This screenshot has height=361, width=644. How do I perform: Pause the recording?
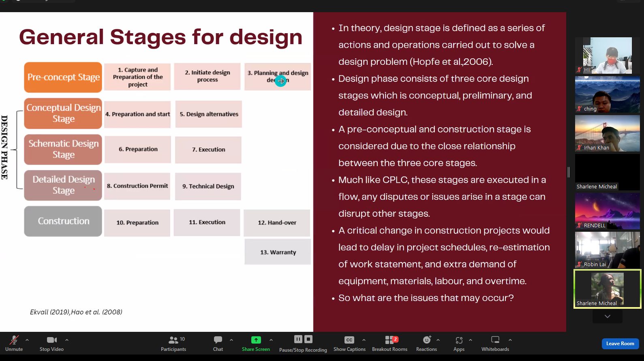[x=298, y=339]
